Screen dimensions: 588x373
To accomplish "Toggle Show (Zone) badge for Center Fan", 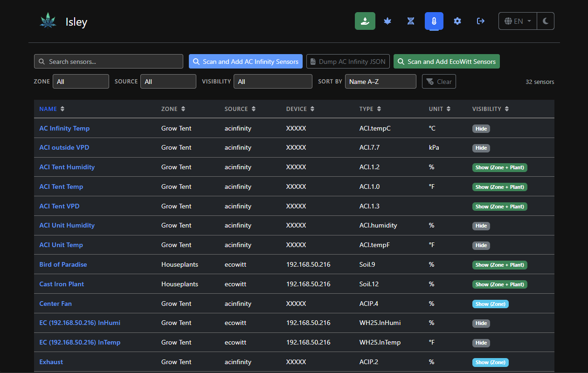I will pyautogui.click(x=490, y=304).
